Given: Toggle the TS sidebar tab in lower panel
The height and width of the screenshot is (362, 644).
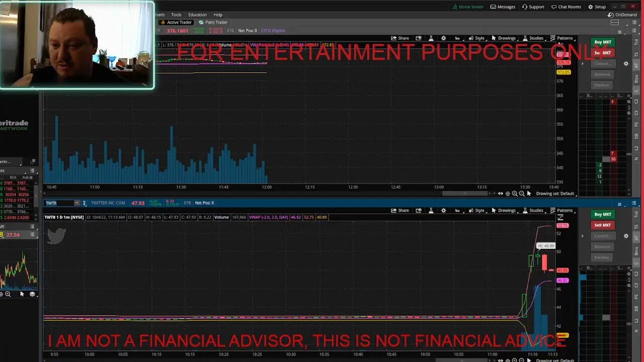Looking at the screenshot, I should [x=636, y=227].
